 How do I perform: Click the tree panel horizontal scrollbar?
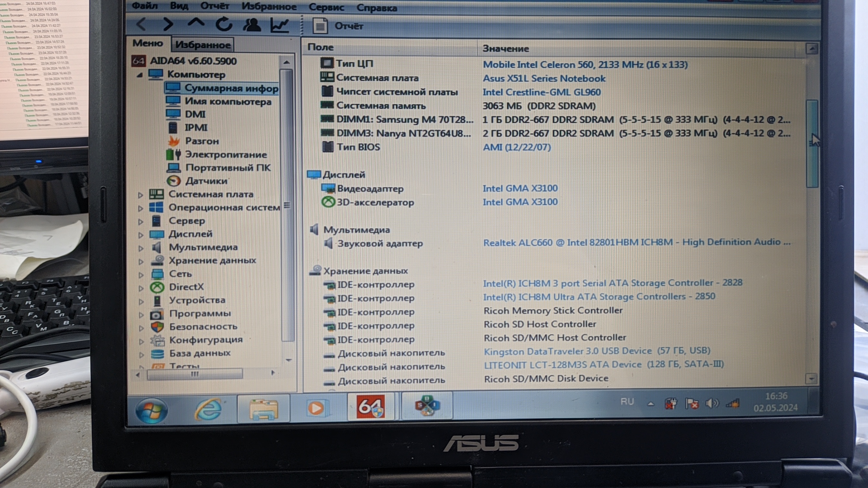coord(195,374)
